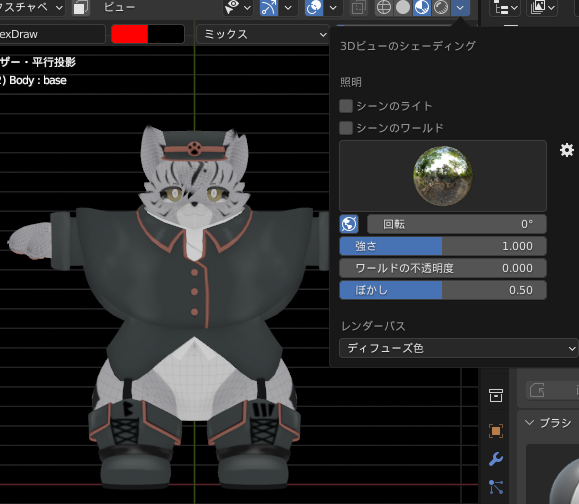Open the ミックス blend mode dropdown
The image size is (579, 504).
click(x=263, y=34)
